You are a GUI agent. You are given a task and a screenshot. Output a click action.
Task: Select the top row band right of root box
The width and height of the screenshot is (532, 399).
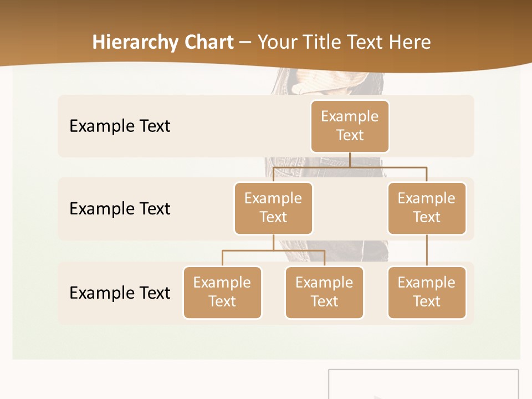pyautogui.click(x=432, y=126)
